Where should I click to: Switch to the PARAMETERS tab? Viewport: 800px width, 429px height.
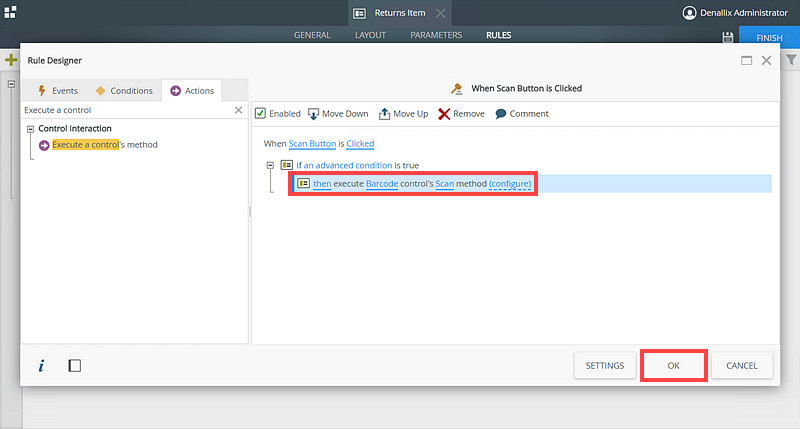click(436, 35)
